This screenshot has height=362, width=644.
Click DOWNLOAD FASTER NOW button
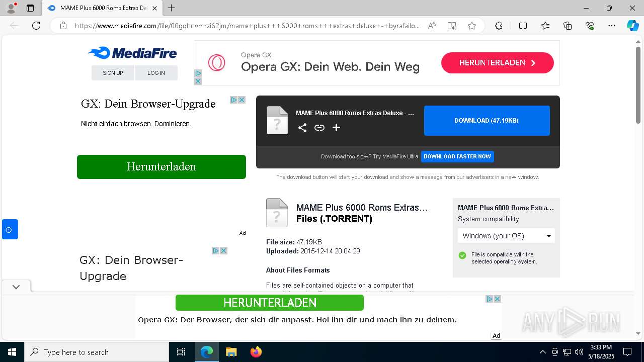[x=457, y=156]
